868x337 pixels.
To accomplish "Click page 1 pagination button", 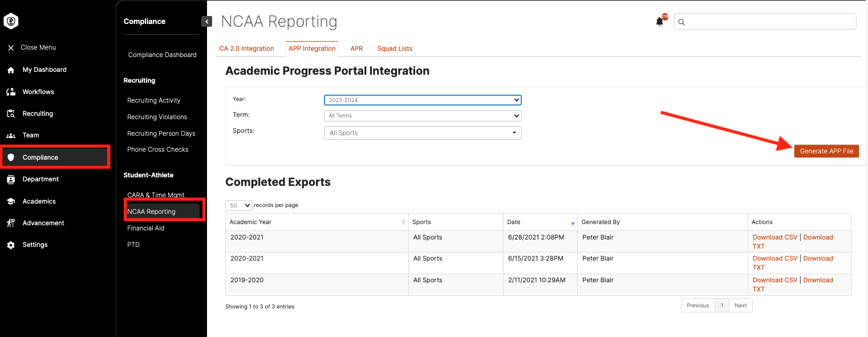I will point(721,306).
